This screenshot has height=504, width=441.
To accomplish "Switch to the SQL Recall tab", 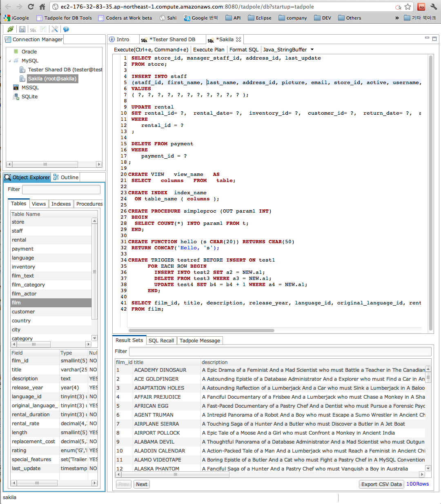I will 161,341.
